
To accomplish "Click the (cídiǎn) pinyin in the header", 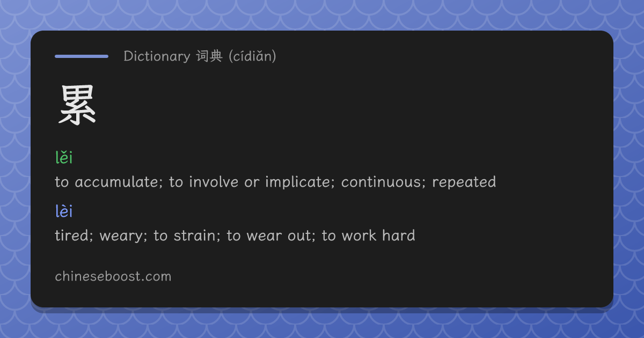I will [x=252, y=56].
